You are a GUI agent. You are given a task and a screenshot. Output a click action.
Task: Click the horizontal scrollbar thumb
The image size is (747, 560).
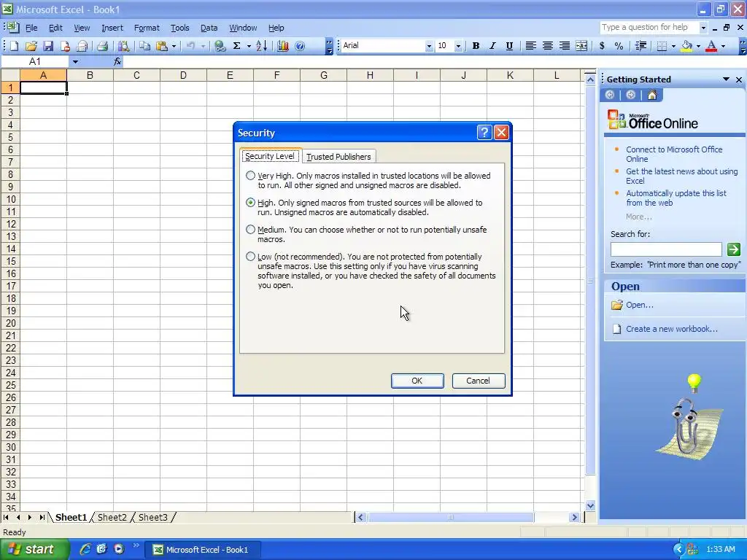[450, 517]
